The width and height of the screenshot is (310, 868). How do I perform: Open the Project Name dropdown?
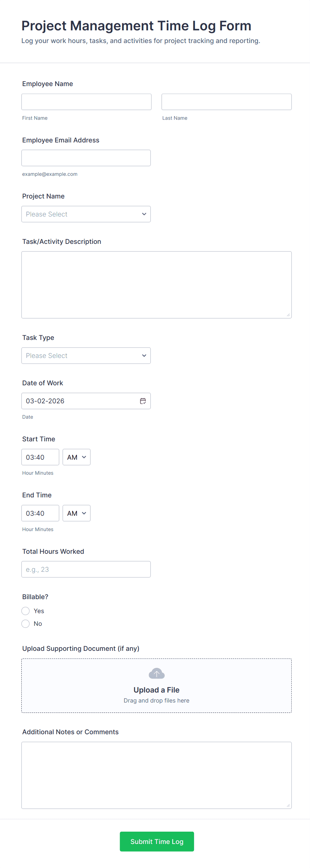[86, 214]
